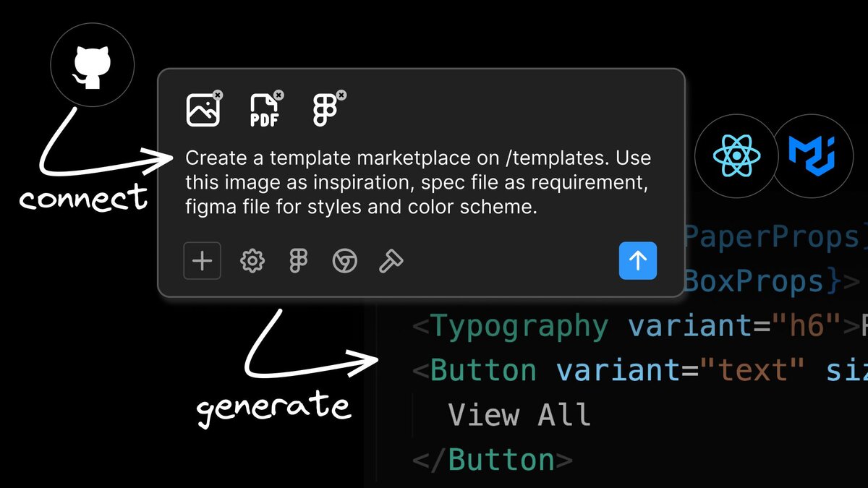
Task: Select the build hammer tool
Action: pos(392,261)
